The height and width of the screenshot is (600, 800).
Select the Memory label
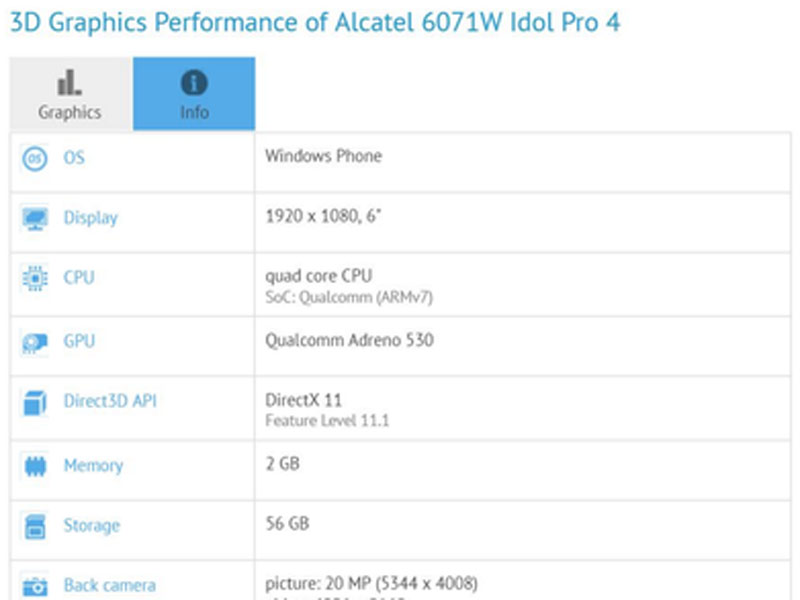pyautogui.click(x=93, y=466)
